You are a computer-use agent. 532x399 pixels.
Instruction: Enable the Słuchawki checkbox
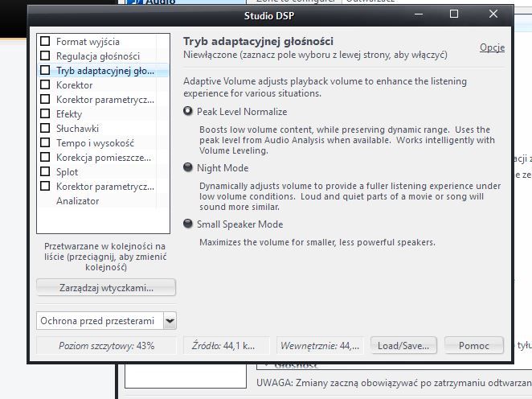tap(45, 129)
